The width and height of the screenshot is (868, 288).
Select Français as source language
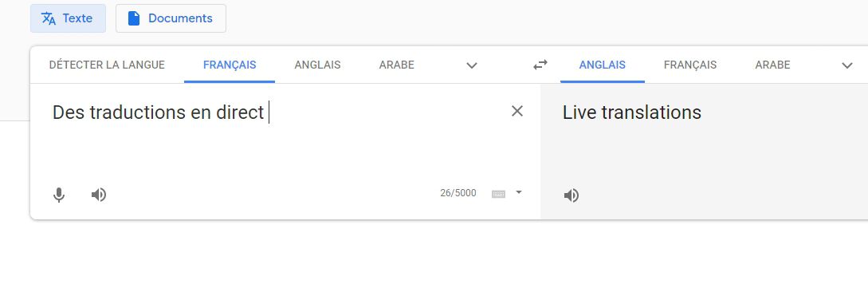point(230,65)
